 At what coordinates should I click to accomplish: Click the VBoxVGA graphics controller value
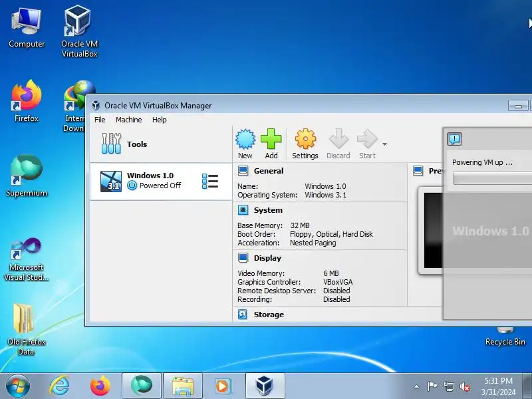pyautogui.click(x=338, y=282)
